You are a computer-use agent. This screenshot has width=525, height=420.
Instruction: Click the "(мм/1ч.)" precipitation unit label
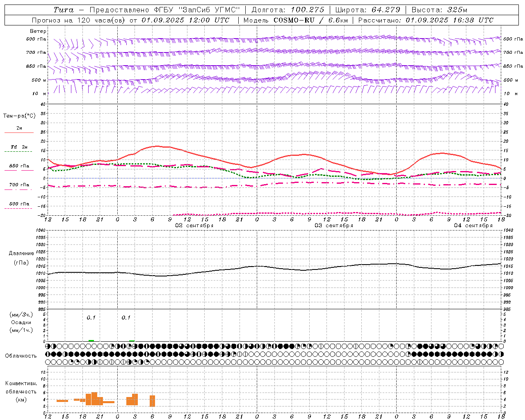coord(21,330)
